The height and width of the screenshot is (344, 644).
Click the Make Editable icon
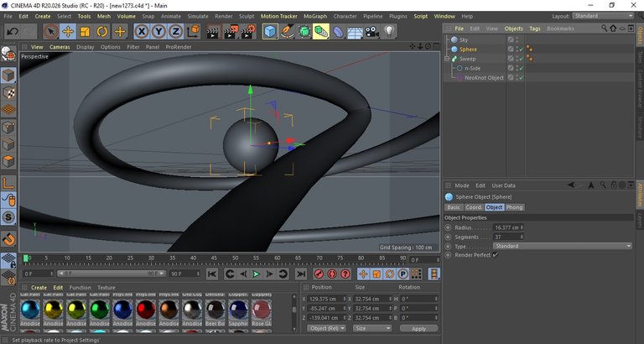point(8,54)
